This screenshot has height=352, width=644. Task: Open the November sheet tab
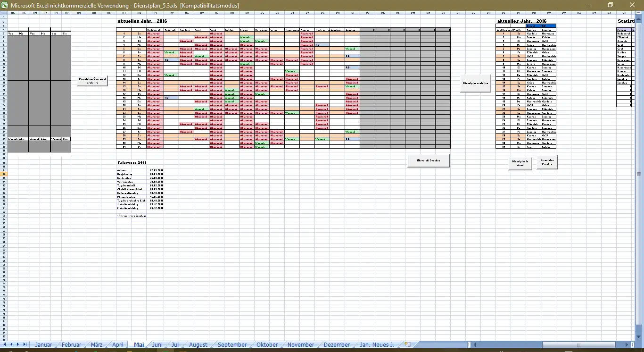pyautogui.click(x=301, y=345)
